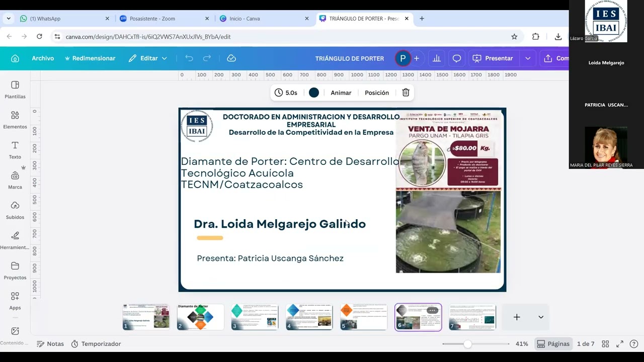Click Posición button
Image resolution: width=644 pixels, height=362 pixels.
377,93
